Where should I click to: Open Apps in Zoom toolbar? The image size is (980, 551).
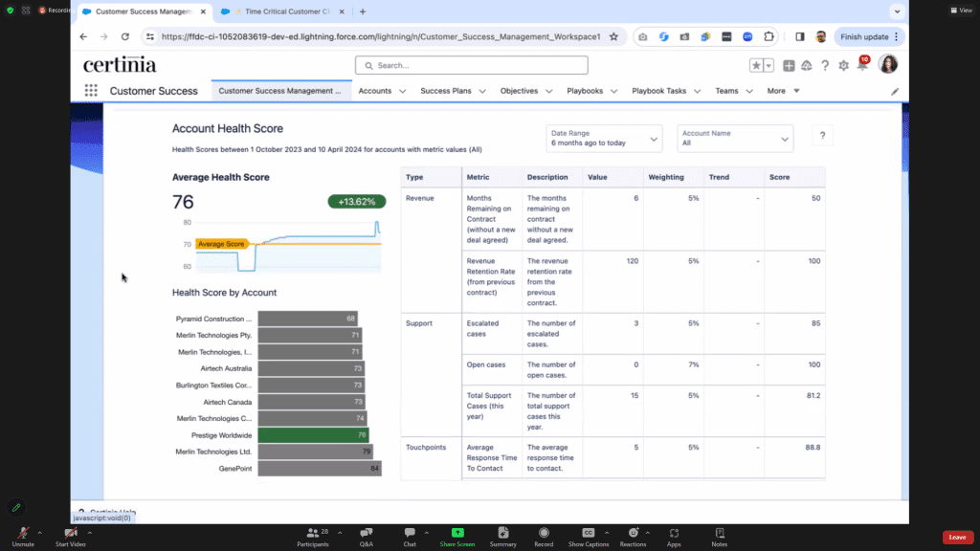click(x=674, y=537)
